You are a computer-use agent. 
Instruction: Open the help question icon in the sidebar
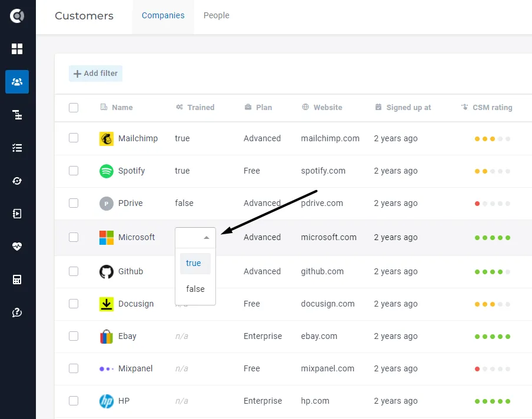(17, 312)
